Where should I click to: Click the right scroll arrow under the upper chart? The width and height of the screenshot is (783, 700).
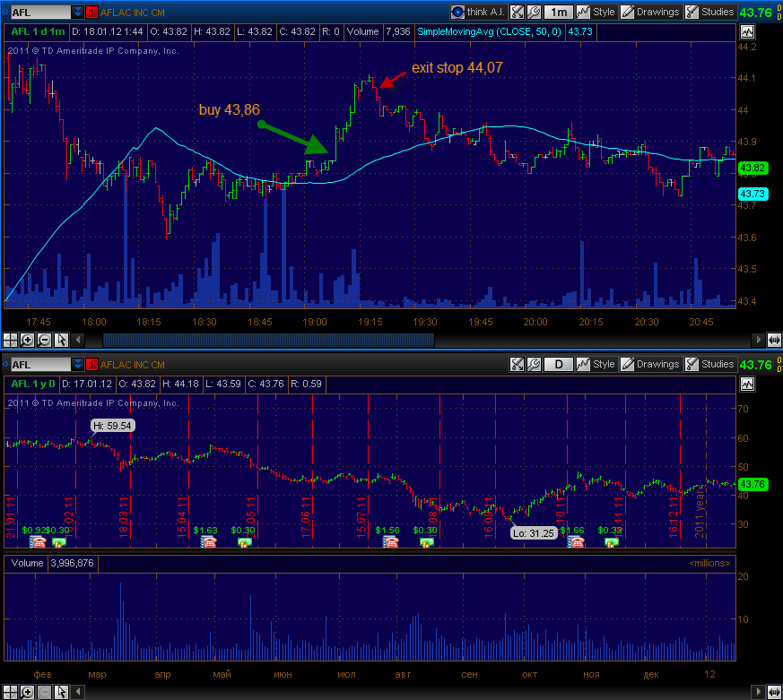point(758,341)
